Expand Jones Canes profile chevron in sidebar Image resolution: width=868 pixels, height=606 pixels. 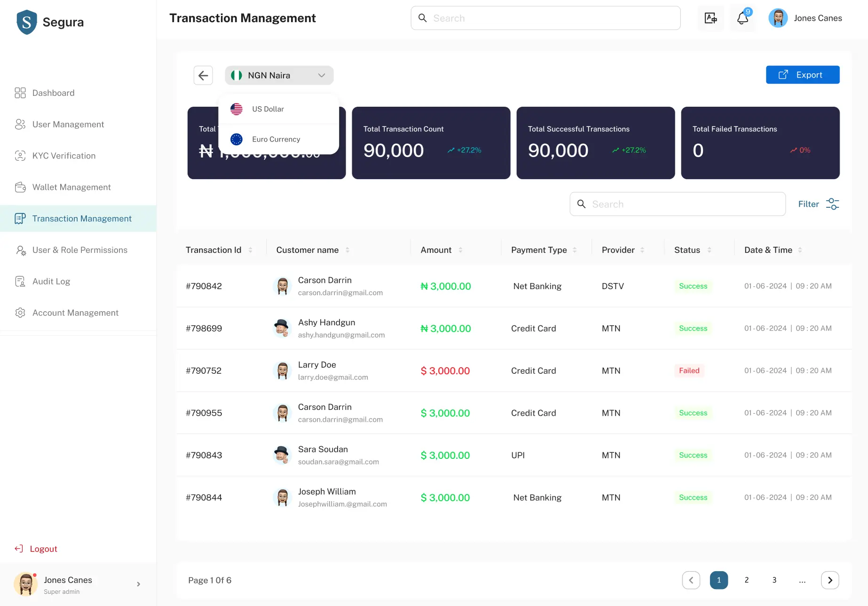138,584
